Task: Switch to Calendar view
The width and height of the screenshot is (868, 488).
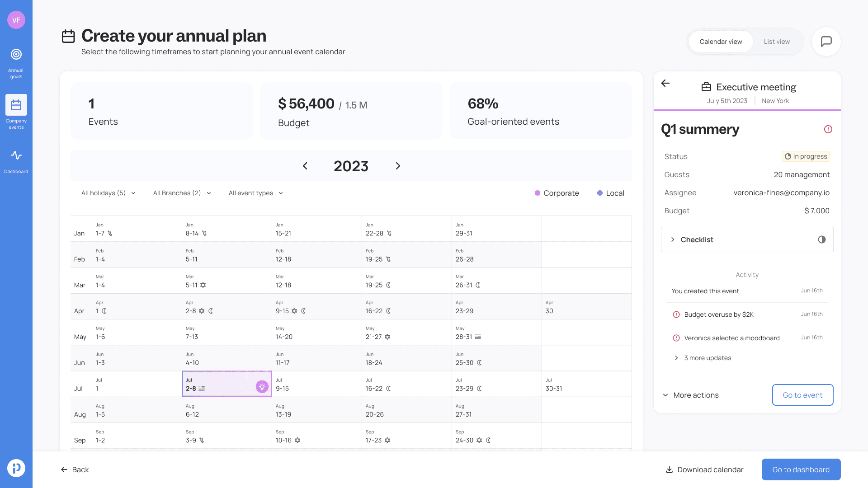Action: [721, 42]
